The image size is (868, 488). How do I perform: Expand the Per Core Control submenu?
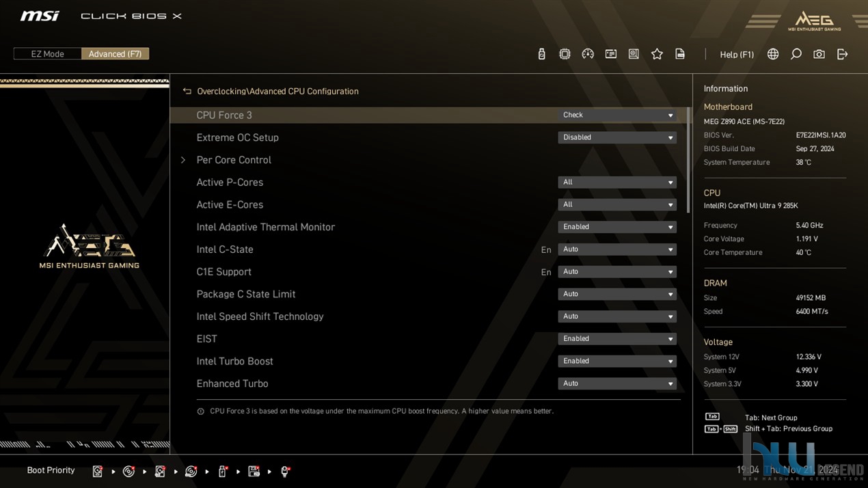tap(233, 160)
